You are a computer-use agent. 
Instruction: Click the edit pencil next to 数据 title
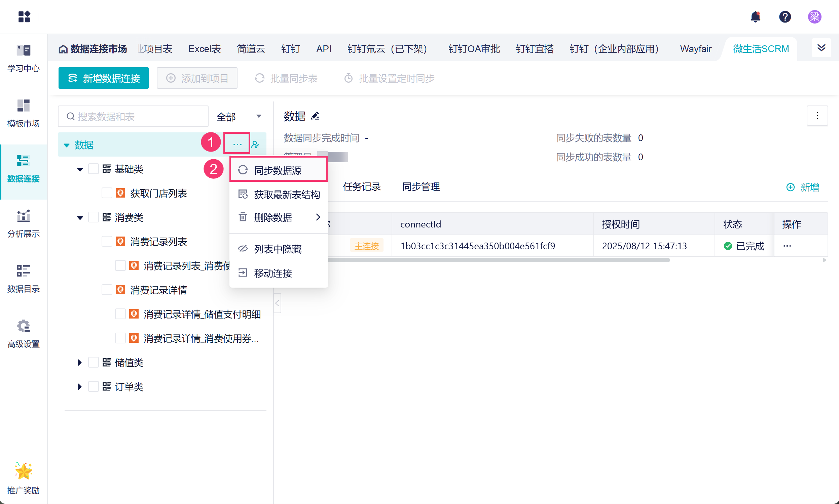click(x=315, y=116)
